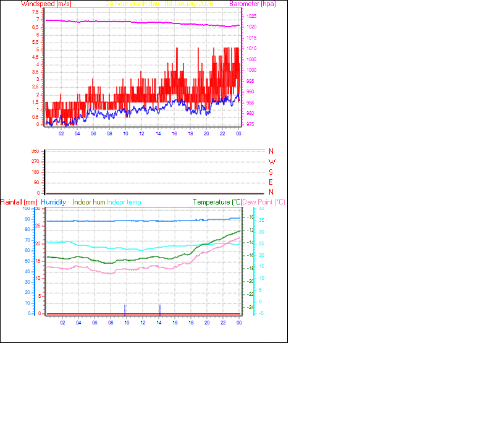This screenshot has height=422, width=504.
Task: Click the magenta Barometer (hpa) label
Action: (252, 4)
